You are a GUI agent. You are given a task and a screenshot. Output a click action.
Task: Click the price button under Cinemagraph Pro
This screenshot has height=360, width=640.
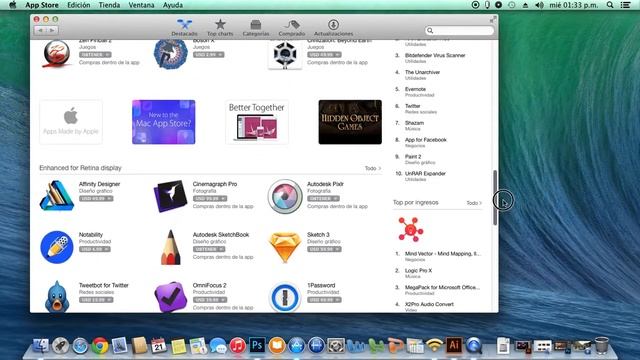tap(210, 198)
